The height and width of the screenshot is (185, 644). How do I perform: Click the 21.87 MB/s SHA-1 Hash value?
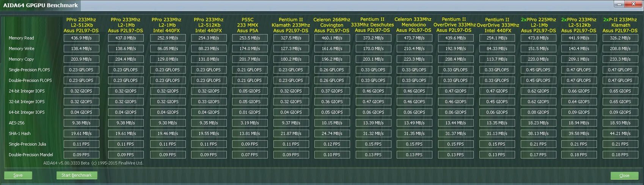tap(291, 133)
